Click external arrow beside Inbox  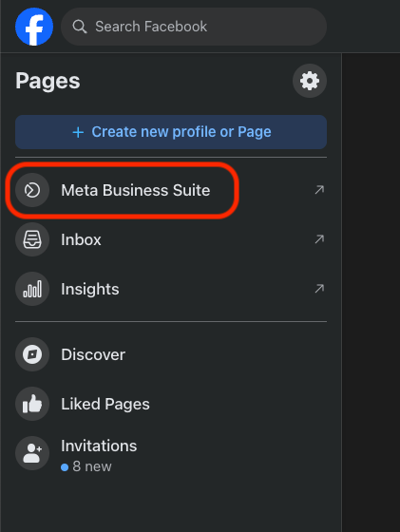pos(319,239)
